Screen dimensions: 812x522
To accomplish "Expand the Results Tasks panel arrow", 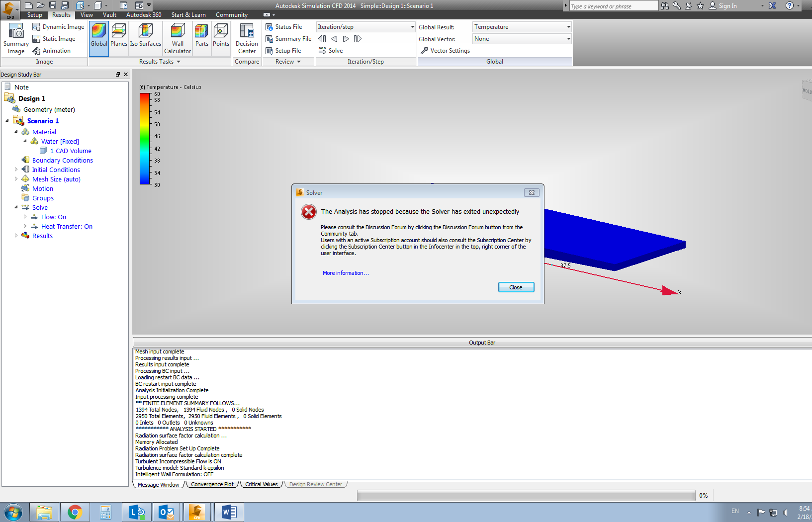I will coord(179,62).
